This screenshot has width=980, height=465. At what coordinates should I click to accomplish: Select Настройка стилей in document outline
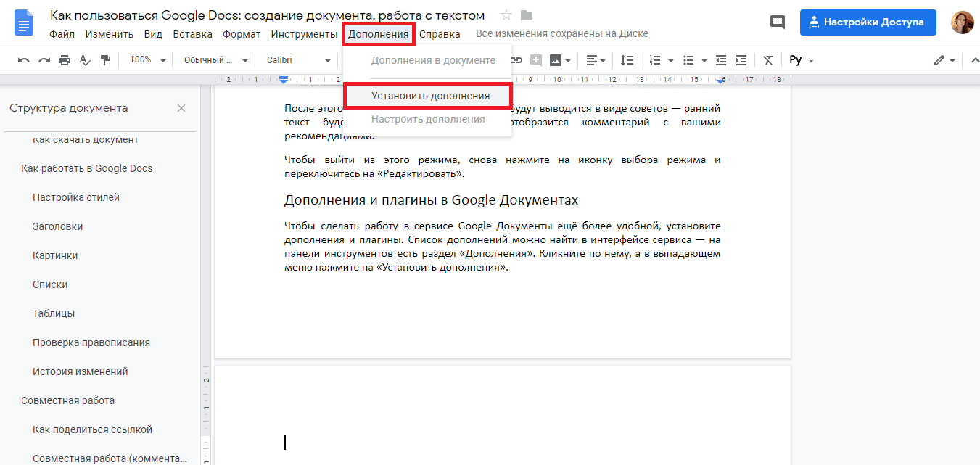coord(76,197)
